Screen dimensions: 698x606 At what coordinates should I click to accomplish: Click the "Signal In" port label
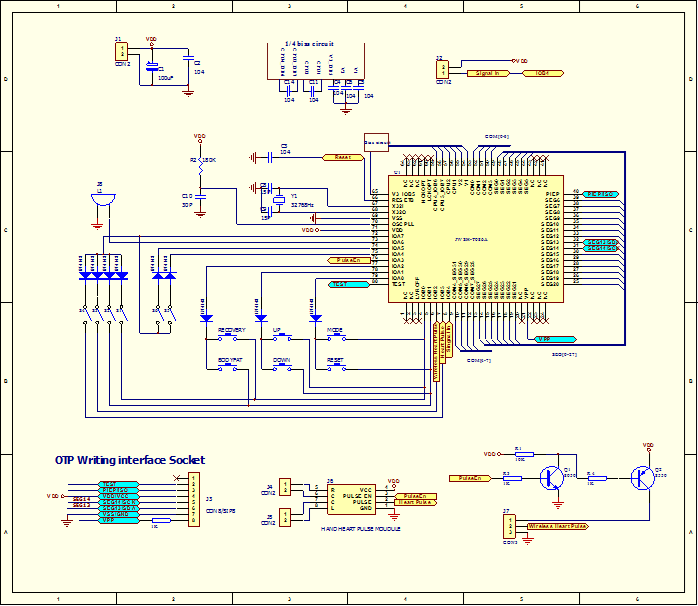(x=488, y=73)
